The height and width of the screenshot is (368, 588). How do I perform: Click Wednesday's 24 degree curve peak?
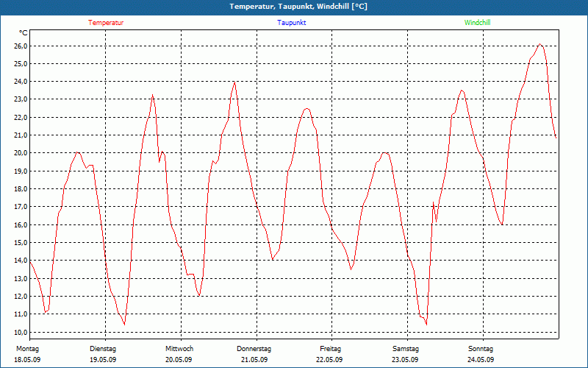(x=234, y=82)
